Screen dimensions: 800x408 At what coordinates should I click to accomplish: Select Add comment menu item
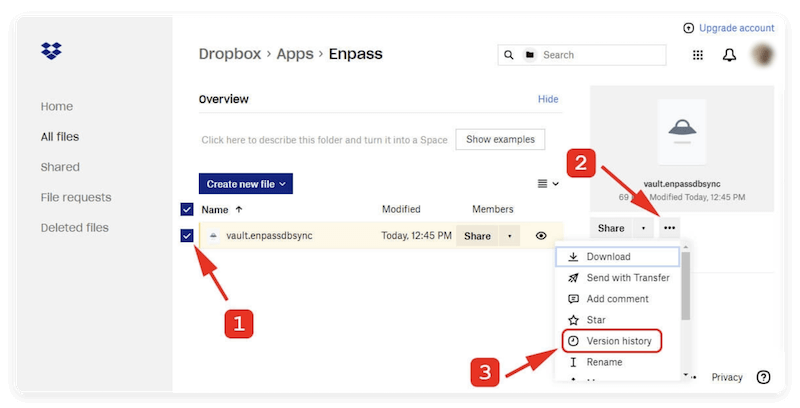pos(617,299)
